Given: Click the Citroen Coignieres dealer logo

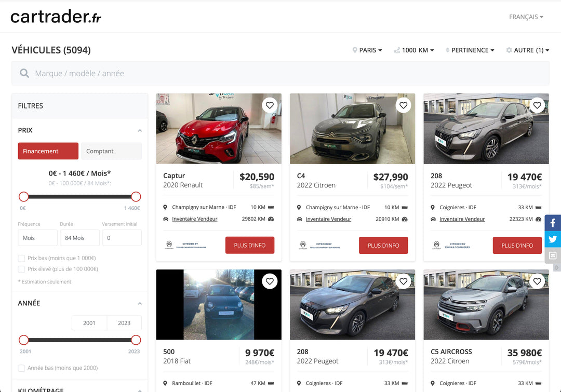Looking at the screenshot, I should click(451, 246).
